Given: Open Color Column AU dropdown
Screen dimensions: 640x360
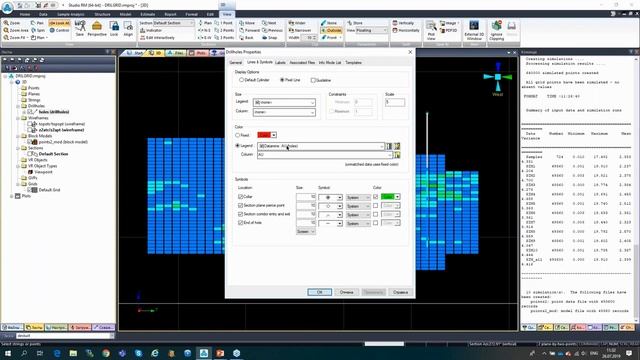Looking at the screenshot, I should click(x=325, y=155).
